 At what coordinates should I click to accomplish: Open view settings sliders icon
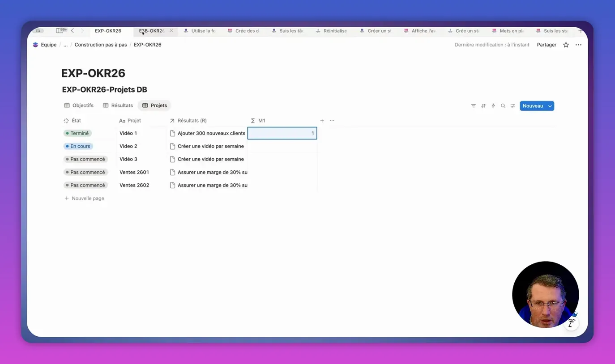pyautogui.click(x=513, y=106)
